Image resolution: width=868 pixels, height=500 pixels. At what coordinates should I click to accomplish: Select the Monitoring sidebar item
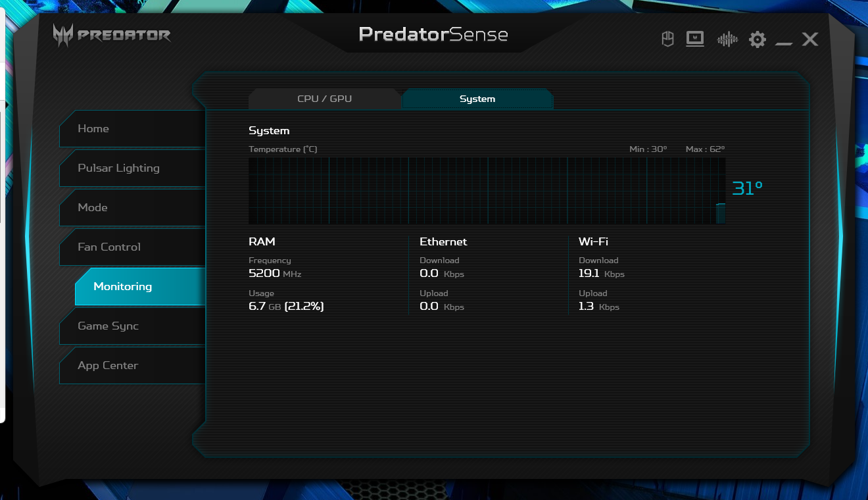pyautogui.click(x=140, y=287)
